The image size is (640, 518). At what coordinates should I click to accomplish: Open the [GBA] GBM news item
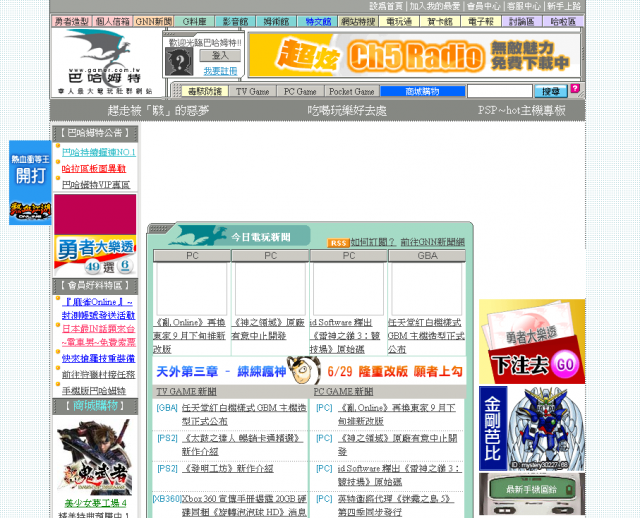coord(244,414)
